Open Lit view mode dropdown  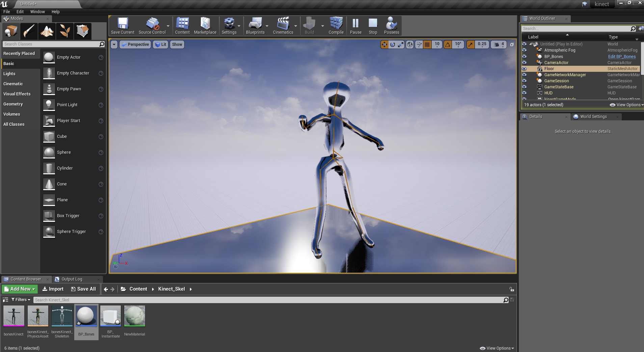tap(161, 45)
